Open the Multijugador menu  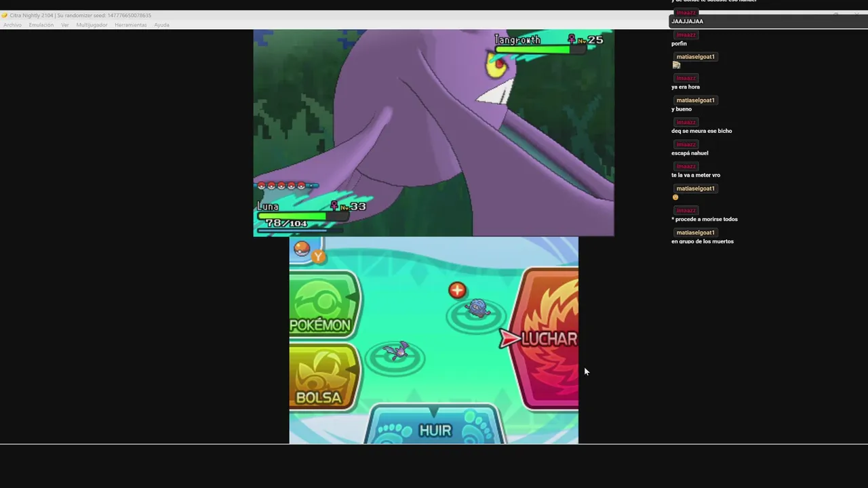(x=92, y=25)
